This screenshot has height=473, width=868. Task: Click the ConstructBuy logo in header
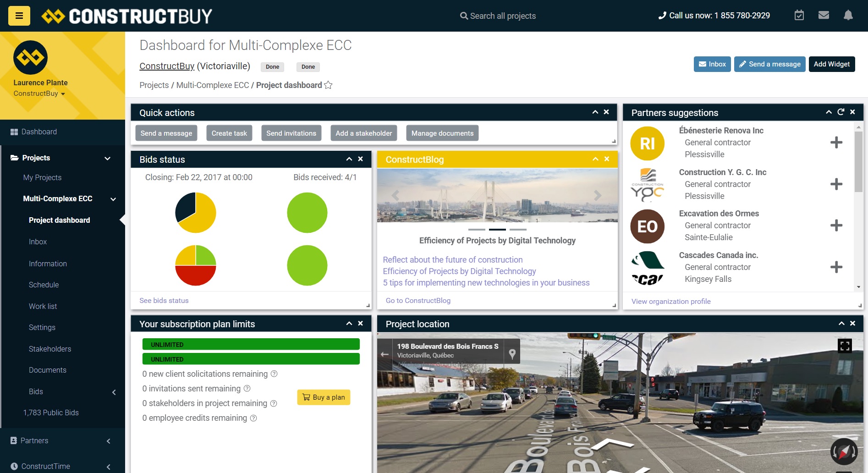coord(127,16)
